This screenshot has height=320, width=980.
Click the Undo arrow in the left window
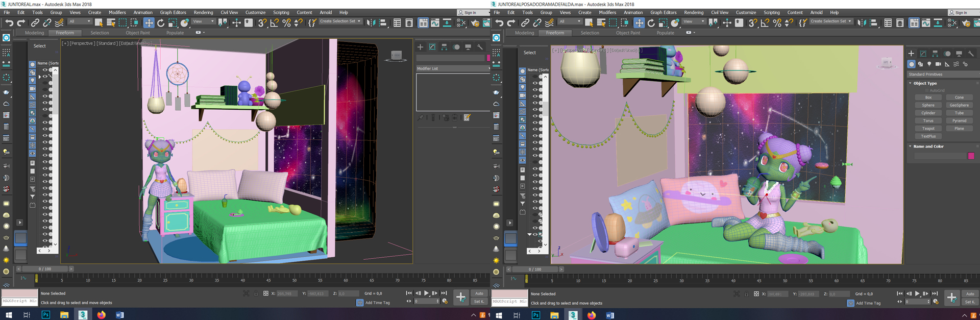click(x=9, y=22)
